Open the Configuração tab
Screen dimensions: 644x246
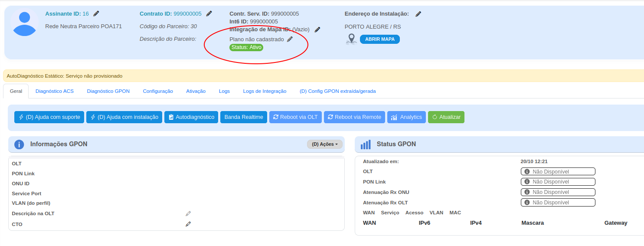click(x=158, y=91)
